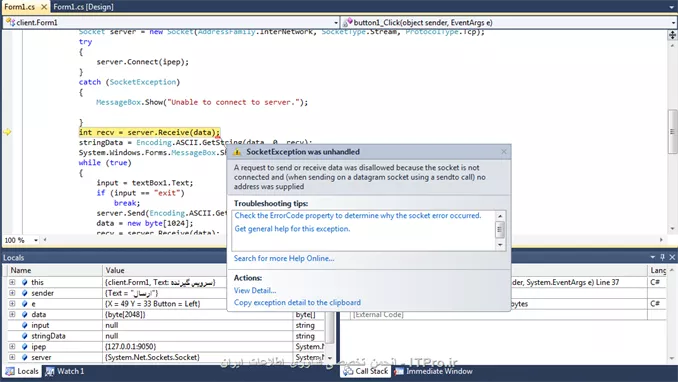Click the Lang column header in Call Stack
This screenshot has height=382, width=678.
pyautogui.click(x=658, y=270)
